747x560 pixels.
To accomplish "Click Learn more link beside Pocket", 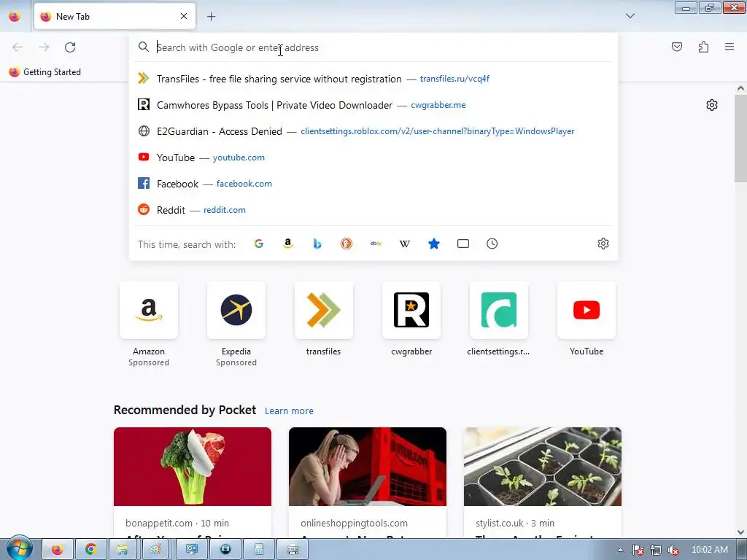I will coord(289,411).
